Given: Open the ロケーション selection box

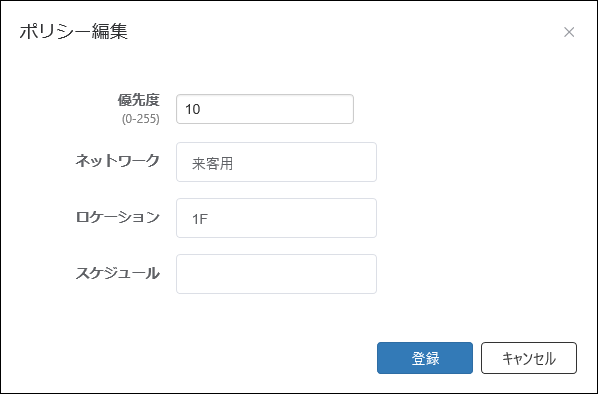Looking at the screenshot, I should pos(276,218).
